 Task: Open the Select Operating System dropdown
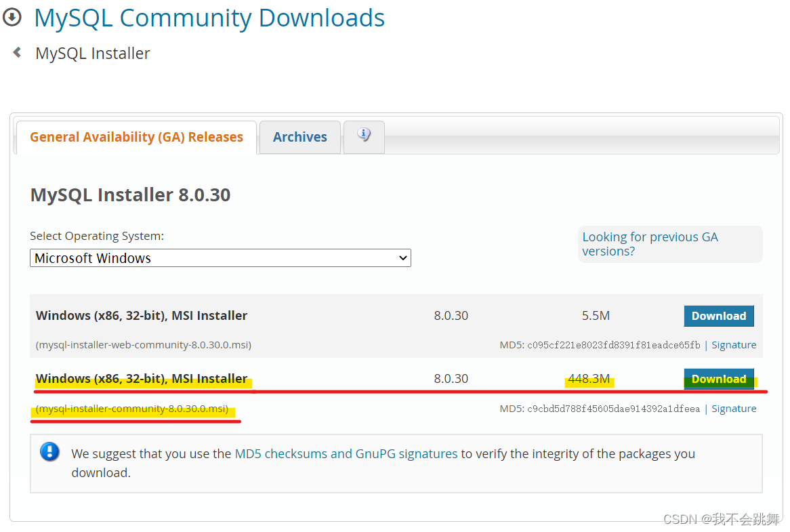click(x=220, y=258)
